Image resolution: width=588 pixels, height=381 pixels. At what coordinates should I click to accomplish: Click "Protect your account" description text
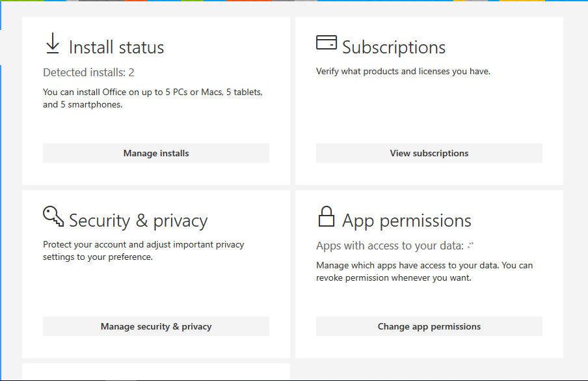(x=144, y=251)
